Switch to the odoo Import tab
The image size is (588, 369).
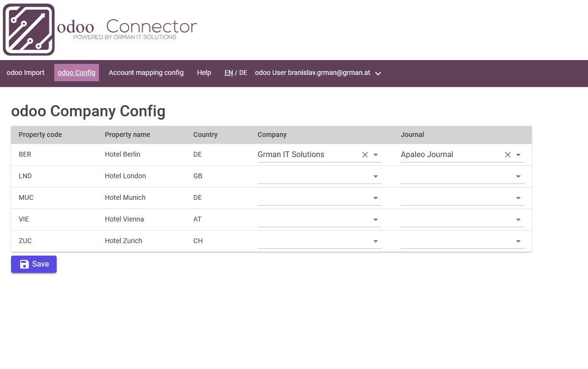click(x=25, y=73)
